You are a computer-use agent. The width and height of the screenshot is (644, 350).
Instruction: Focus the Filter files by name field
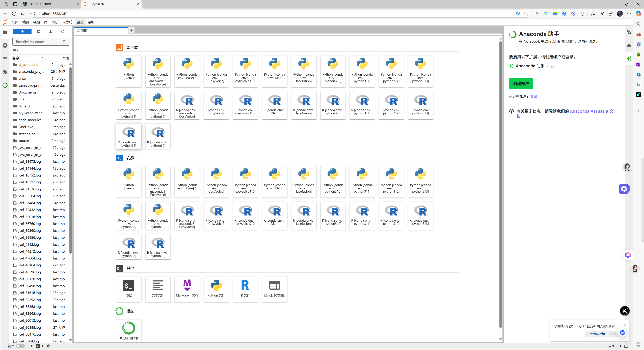pyautogui.click(x=38, y=42)
